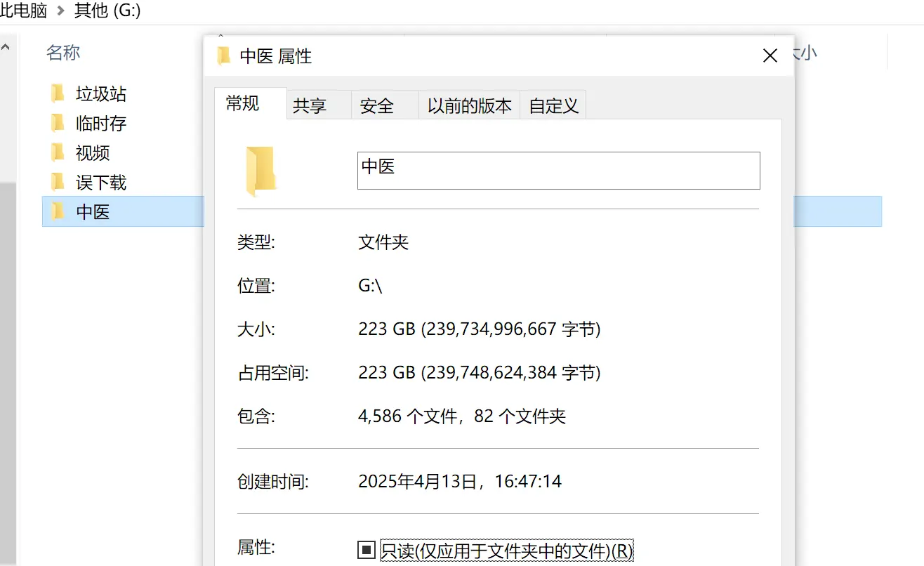Click the creation time 2025年4月13日，16:47:14

pyautogui.click(x=460, y=481)
